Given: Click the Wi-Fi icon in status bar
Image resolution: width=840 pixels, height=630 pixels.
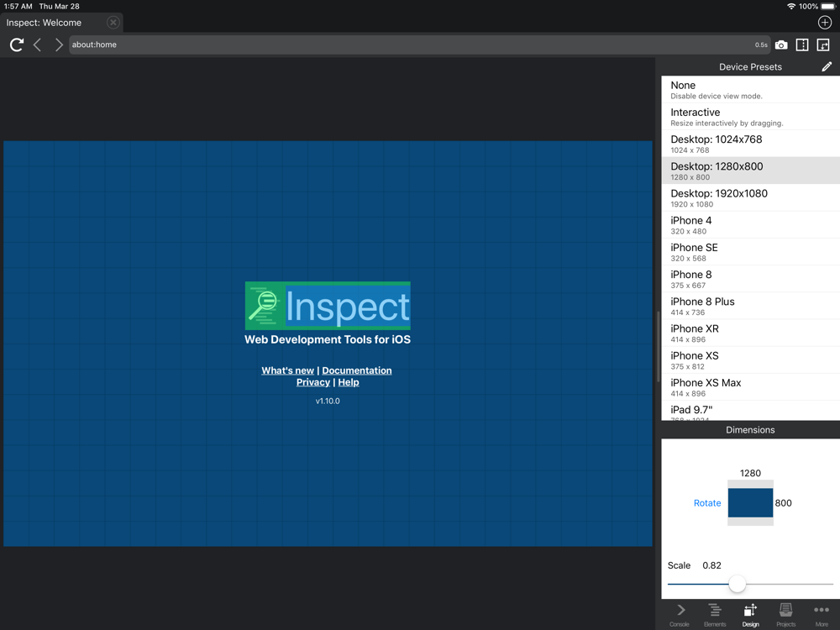Looking at the screenshot, I should point(791,7).
